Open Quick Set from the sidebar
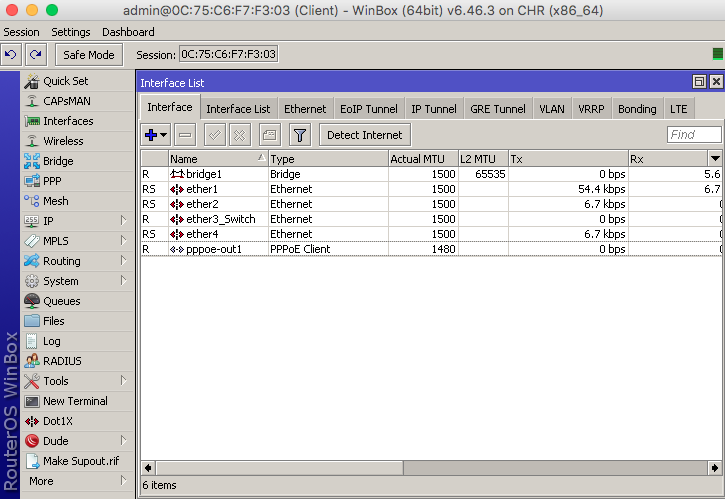This screenshot has height=499, width=725. (x=78, y=81)
